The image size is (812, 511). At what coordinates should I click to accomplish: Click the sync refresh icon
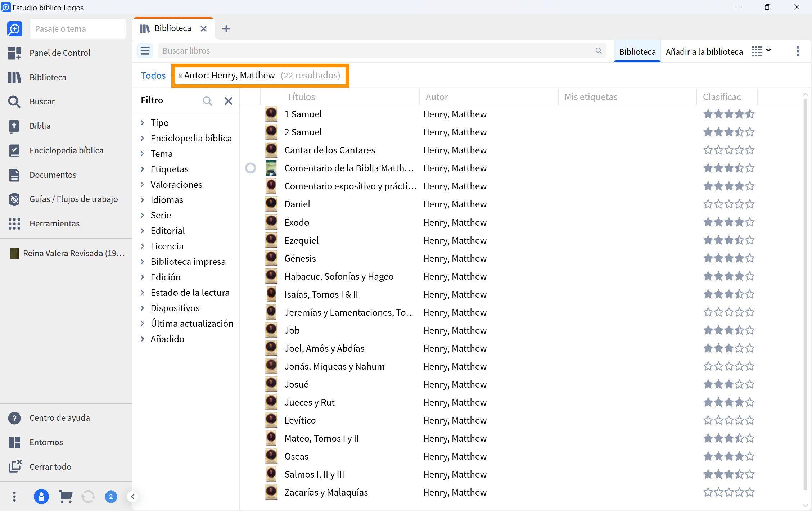pos(88,497)
